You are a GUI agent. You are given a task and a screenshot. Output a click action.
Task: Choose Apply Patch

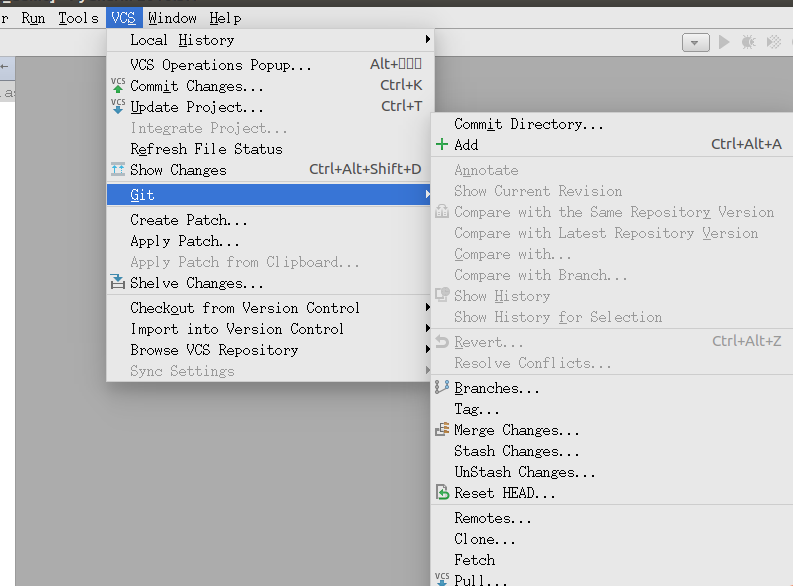(x=270, y=241)
